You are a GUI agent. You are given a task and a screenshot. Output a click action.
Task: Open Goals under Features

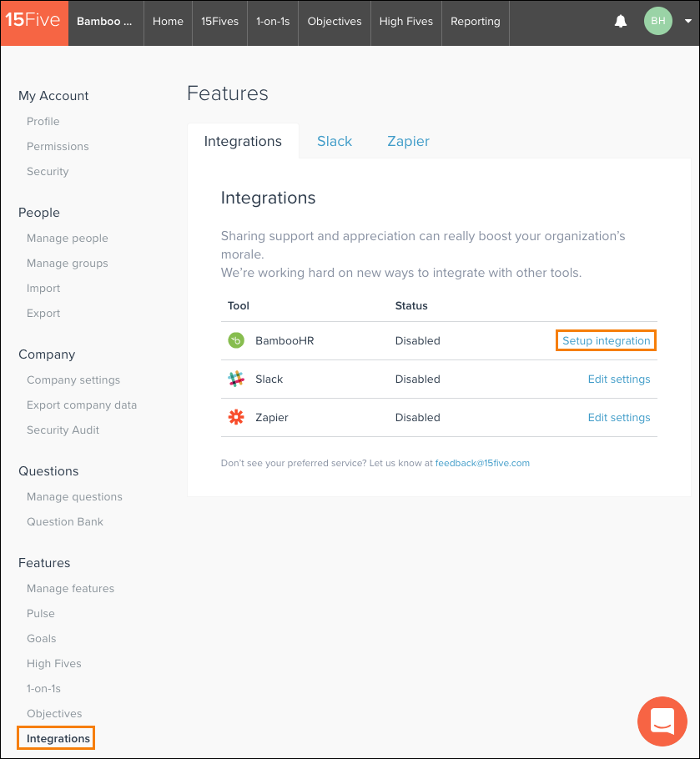click(x=42, y=638)
